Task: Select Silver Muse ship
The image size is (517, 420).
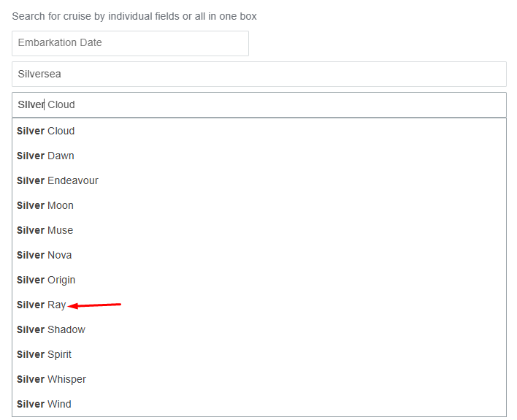Action: point(259,230)
